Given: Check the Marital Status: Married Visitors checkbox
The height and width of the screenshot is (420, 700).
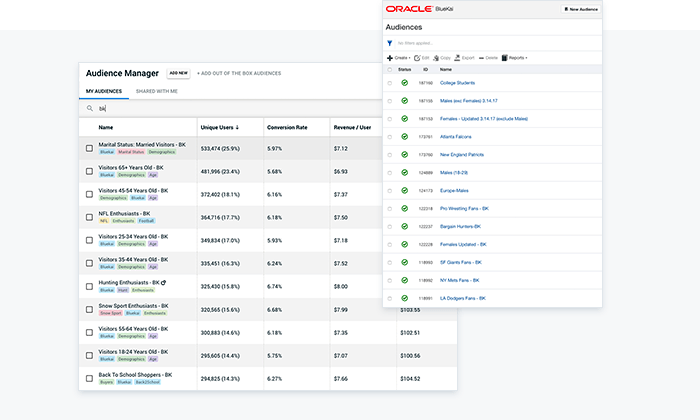Looking at the screenshot, I should pos(89,148).
